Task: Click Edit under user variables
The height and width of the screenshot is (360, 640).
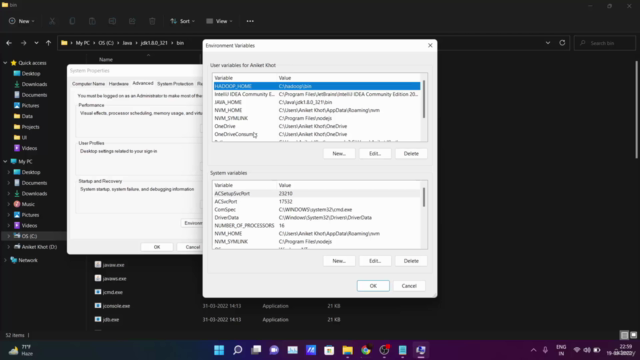Action: [375, 153]
